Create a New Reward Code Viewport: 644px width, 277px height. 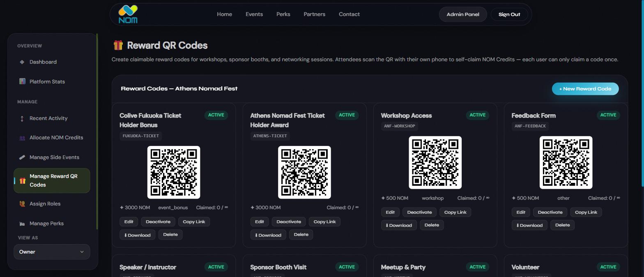(585, 89)
